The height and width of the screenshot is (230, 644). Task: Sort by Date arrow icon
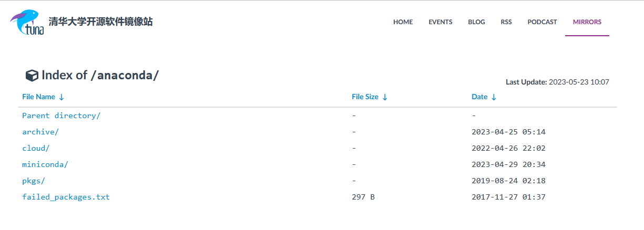coord(494,97)
